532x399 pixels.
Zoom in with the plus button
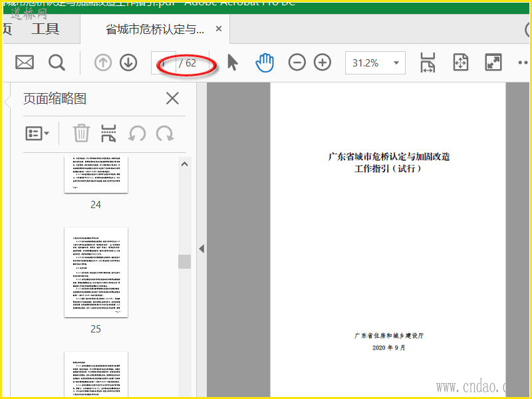[x=323, y=63]
